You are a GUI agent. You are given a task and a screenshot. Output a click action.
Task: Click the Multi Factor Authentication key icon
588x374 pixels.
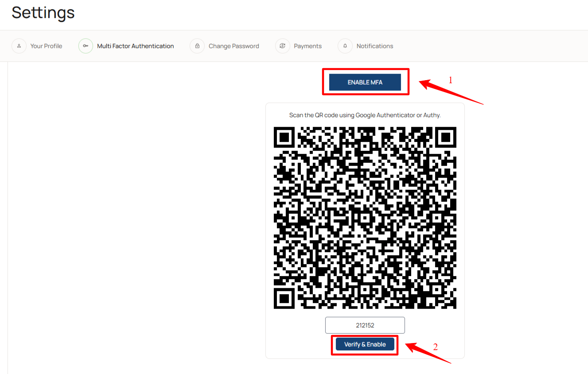(x=86, y=46)
